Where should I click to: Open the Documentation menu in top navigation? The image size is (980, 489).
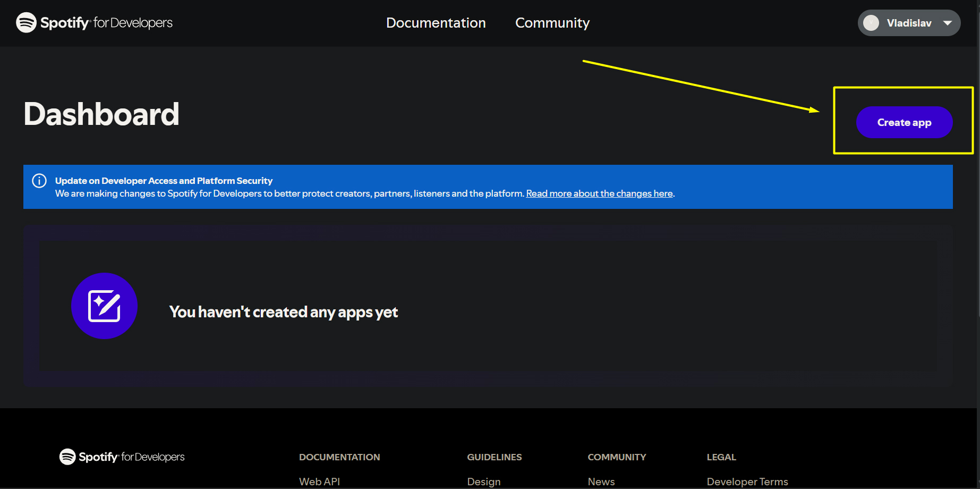[436, 23]
